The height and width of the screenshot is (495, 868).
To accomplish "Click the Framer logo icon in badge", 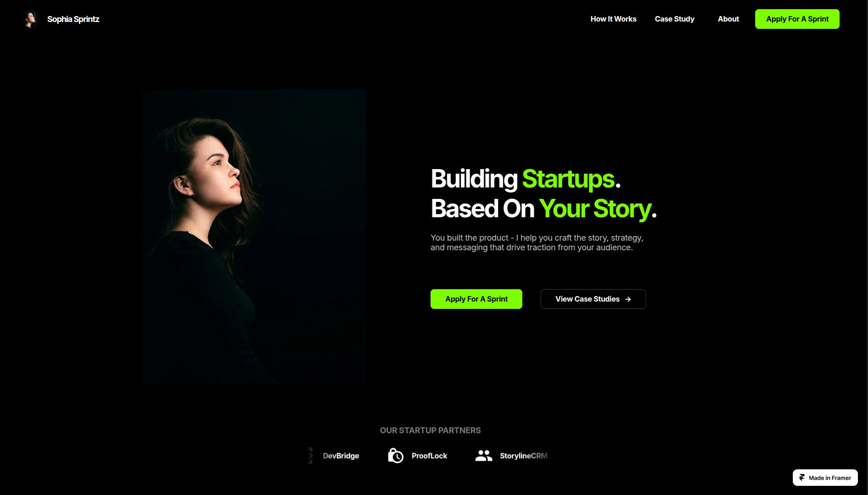I will [x=802, y=478].
